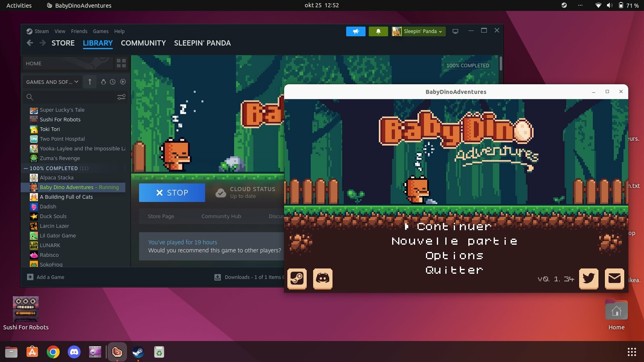Select Nouvelle partie in game menu
644x362 pixels.
pyautogui.click(x=454, y=241)
